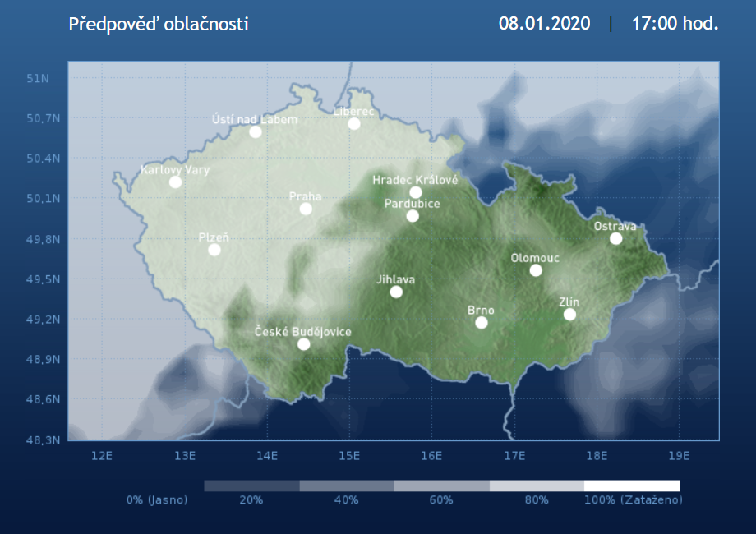The width and height of the screenshot is (756, 534).
Task: Click the time '17:00 hod.'
Action: 675,23
